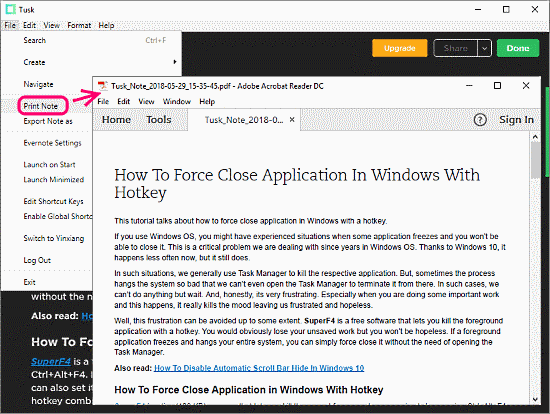Maximize the Acrobat Reader window
Screen dimensions: 550x414
tap(497, 86)
